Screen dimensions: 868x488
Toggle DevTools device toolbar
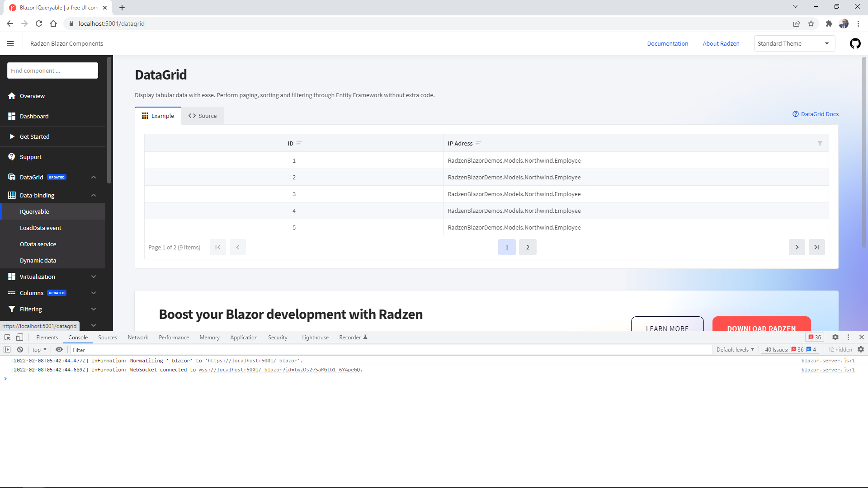pos(19,337)
